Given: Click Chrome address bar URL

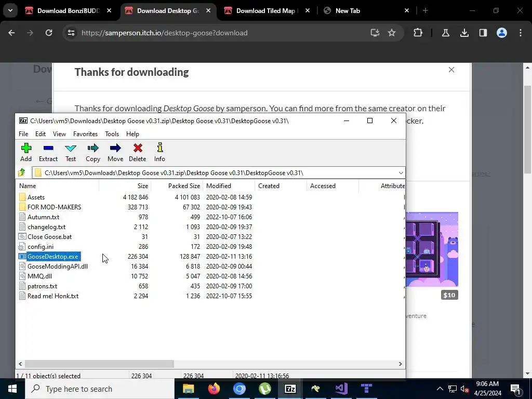Looking at the screenshot, I should tap(165, 33).
